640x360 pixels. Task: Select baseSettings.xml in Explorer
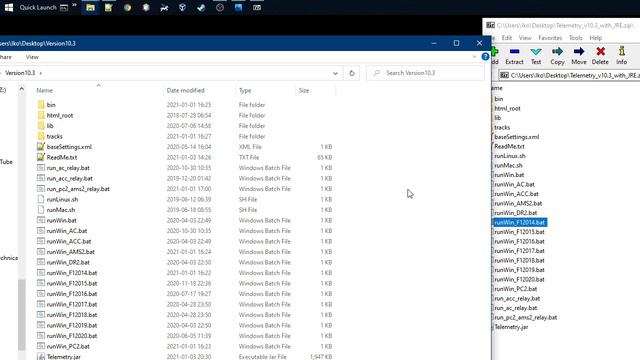[x=69, y=147]
